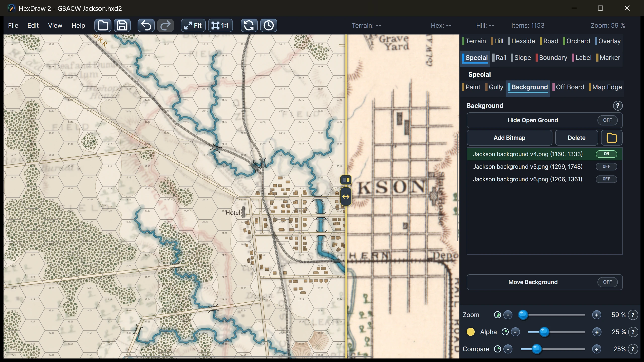Viewport: 644px width, 362px height.
Task: Click the Alpha reset dial icon
Action: tap(505, 332)
